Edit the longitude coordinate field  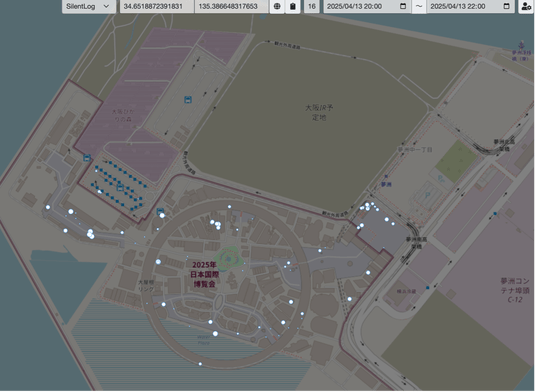click(x=232, y=6)
